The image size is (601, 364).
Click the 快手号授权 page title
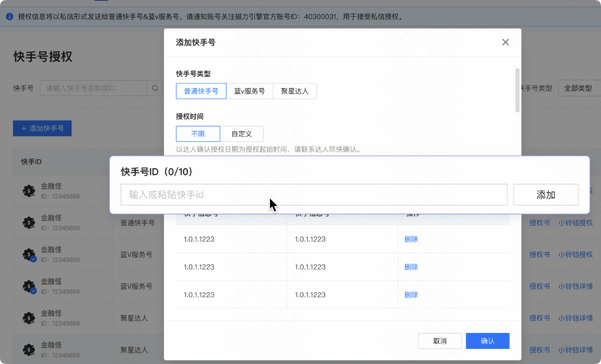click(43, 57)
